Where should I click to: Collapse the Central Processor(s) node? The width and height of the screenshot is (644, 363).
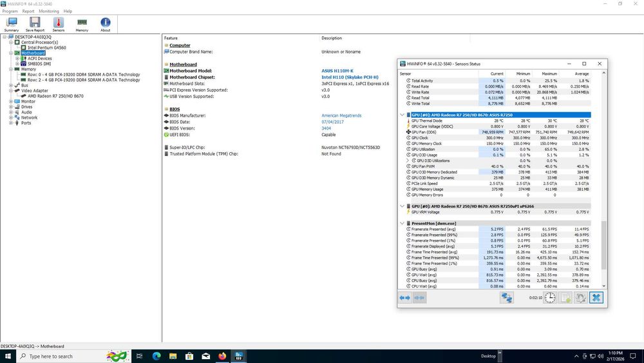click(11, 43)
